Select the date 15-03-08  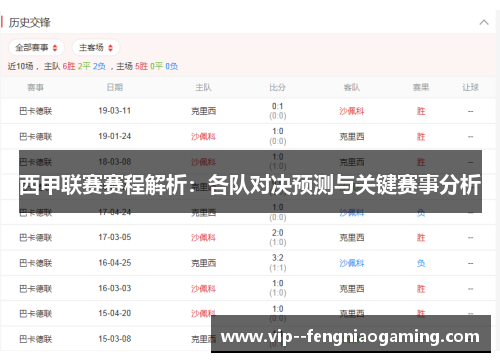[x=115, y=339]
